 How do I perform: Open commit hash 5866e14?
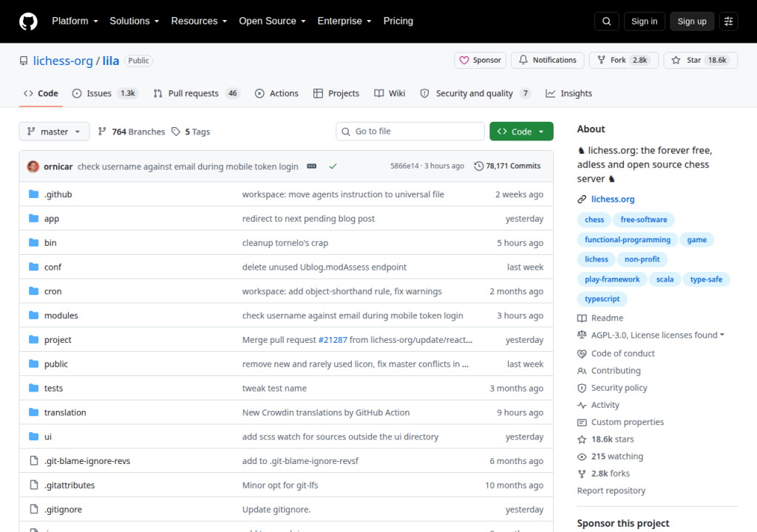(404, 166)
